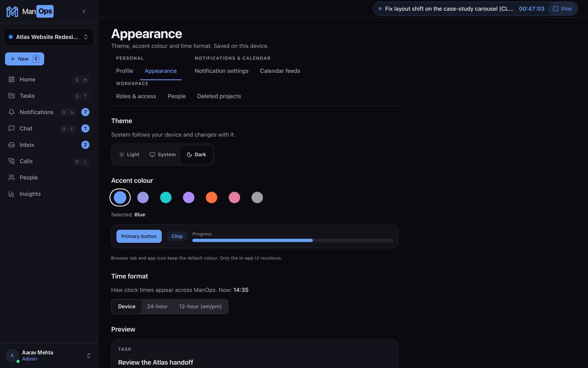Click the Notifications bell icon
The image size is (588, 368).
[x=11, y=112]
